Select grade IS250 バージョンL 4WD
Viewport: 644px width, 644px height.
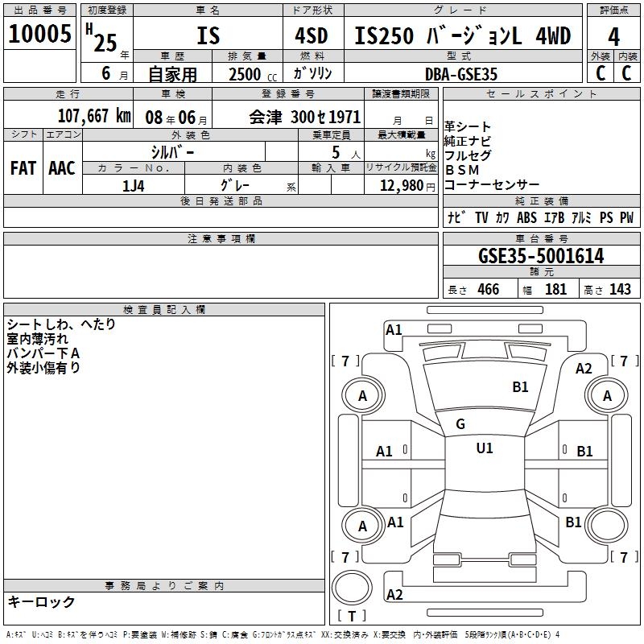click(462, 35)
